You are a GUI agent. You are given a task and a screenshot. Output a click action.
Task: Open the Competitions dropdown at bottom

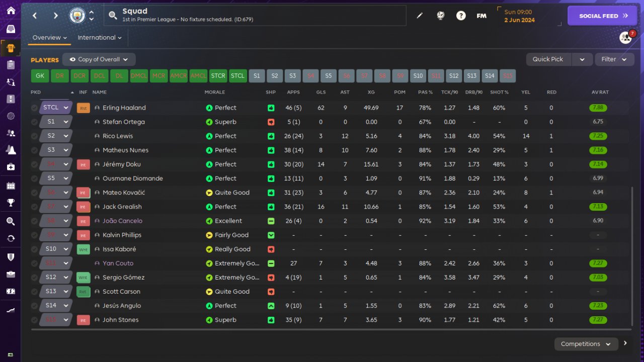pos(586,344)
